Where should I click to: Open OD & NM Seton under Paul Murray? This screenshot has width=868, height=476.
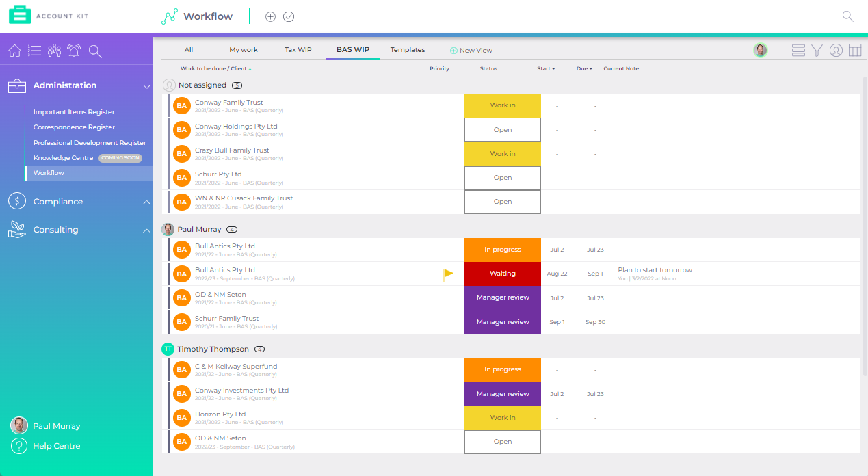[x=220, y=295]
